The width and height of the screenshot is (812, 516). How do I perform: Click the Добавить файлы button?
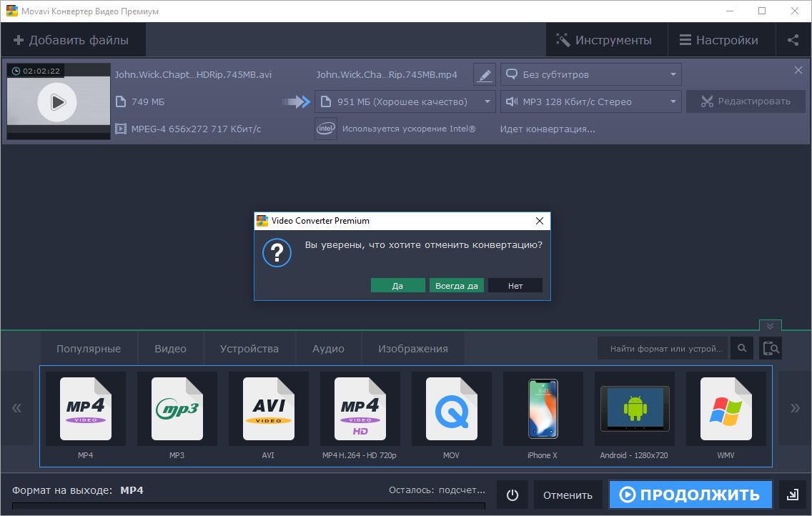pyautogui.click(x=72, y=40)
